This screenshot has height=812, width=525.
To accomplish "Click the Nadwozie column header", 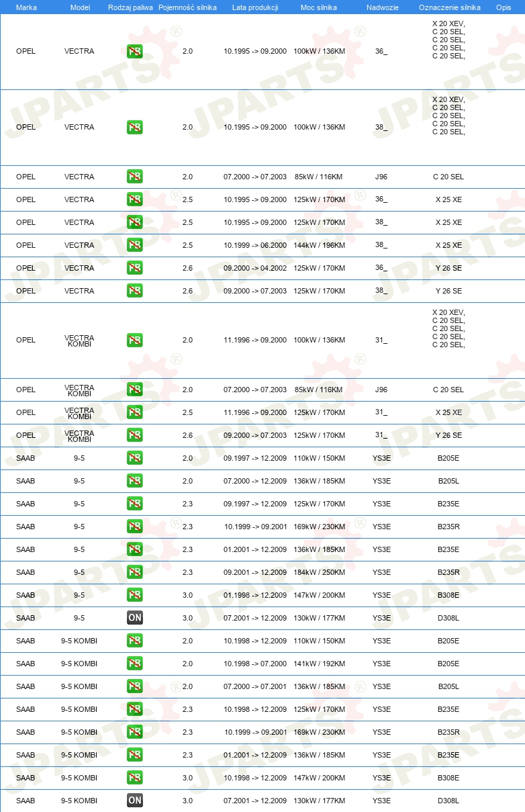I will point(381,7).
